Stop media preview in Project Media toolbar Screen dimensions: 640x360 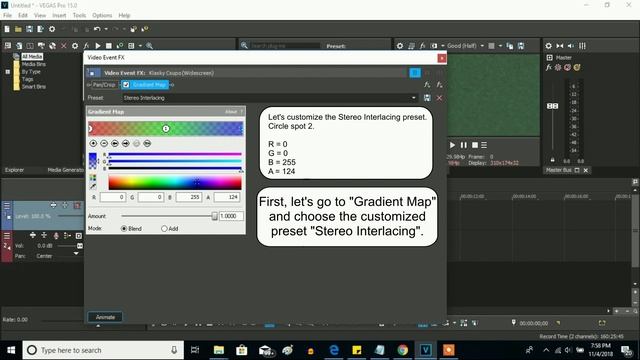coord(109,46)
